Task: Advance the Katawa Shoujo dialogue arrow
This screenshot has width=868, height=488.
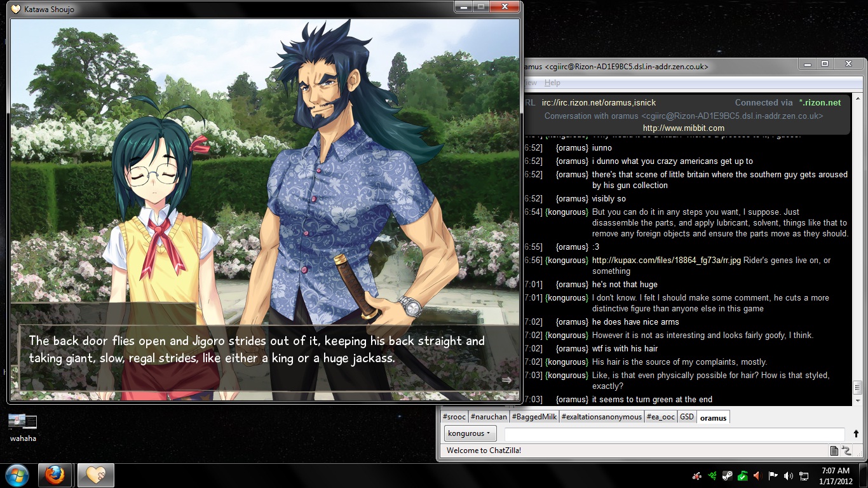Action: click(x=506, y=380)
